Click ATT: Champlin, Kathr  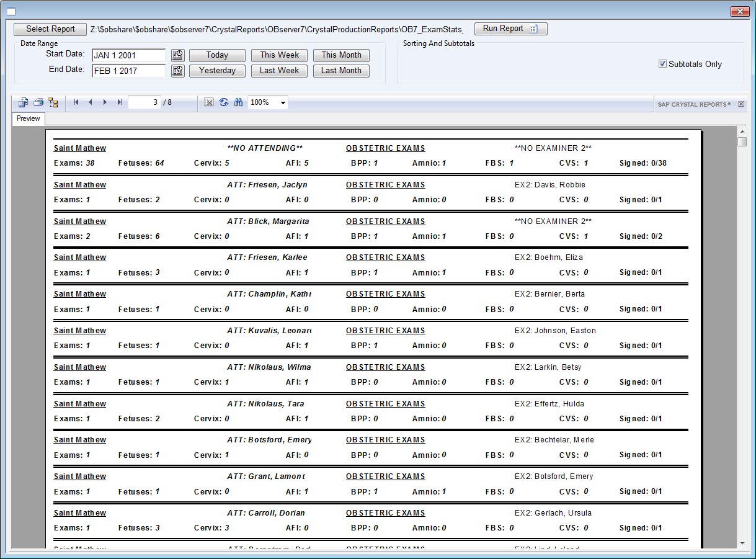(269, 294)
